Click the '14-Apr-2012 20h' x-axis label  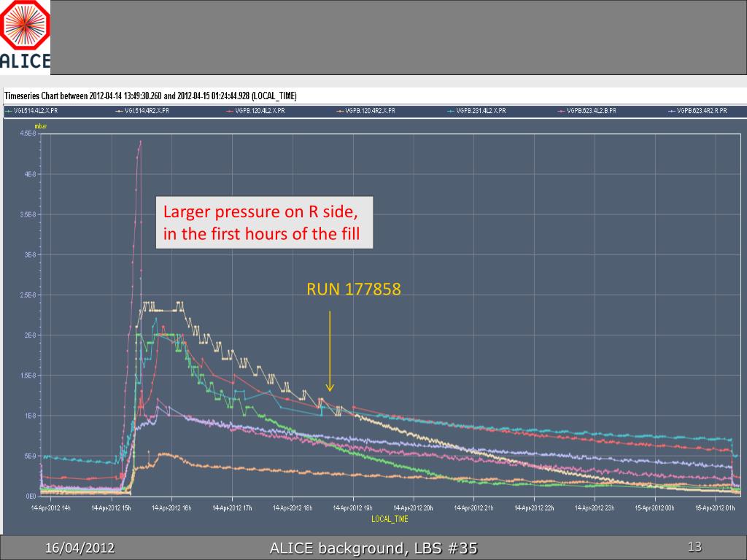tap(413, 508)
